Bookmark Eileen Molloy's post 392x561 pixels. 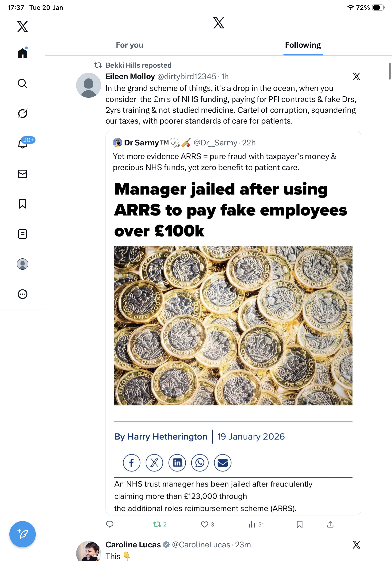pyautogui.click(x=299, y=524)
